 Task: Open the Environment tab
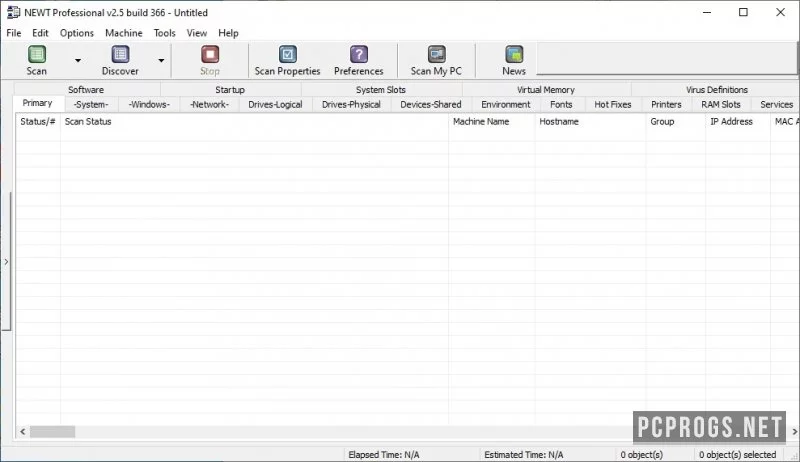tap(506, 105)
